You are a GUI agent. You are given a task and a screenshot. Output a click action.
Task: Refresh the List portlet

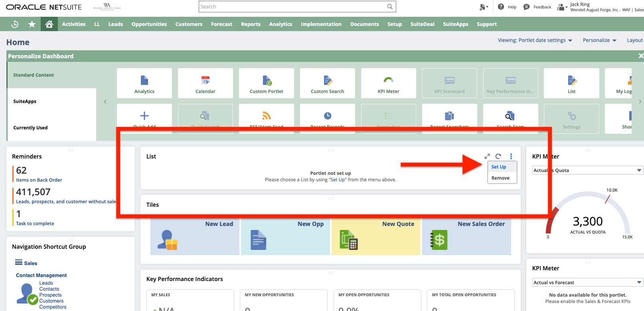tap(498, 156)
